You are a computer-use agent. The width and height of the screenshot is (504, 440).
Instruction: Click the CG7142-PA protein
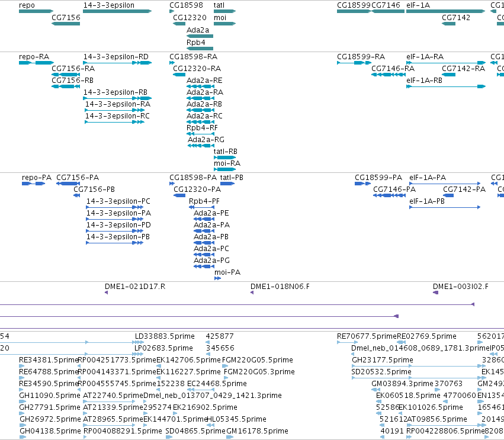(448, 195)
